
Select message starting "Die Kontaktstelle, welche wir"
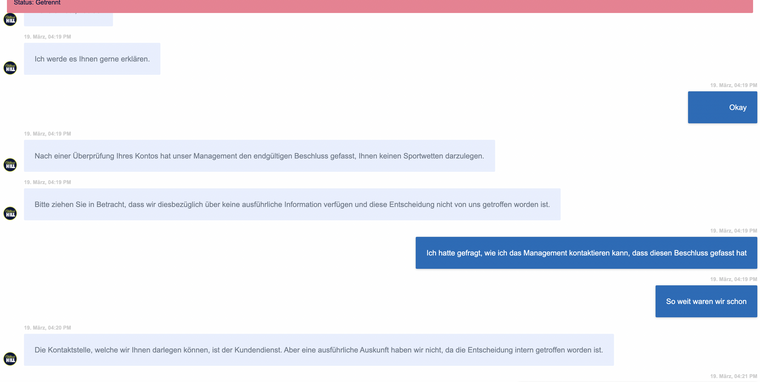tap(319, 350)
